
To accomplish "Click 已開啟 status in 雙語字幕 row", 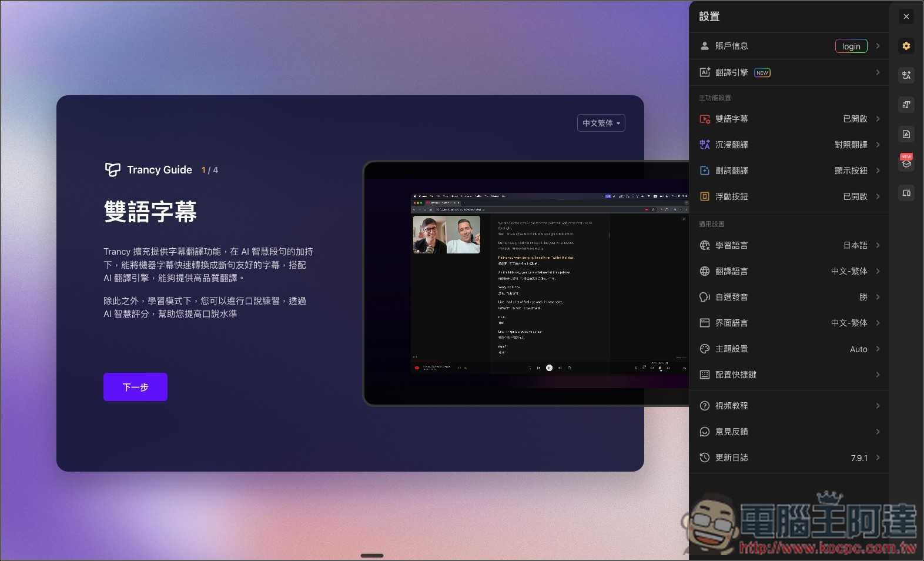I will 855,119.
